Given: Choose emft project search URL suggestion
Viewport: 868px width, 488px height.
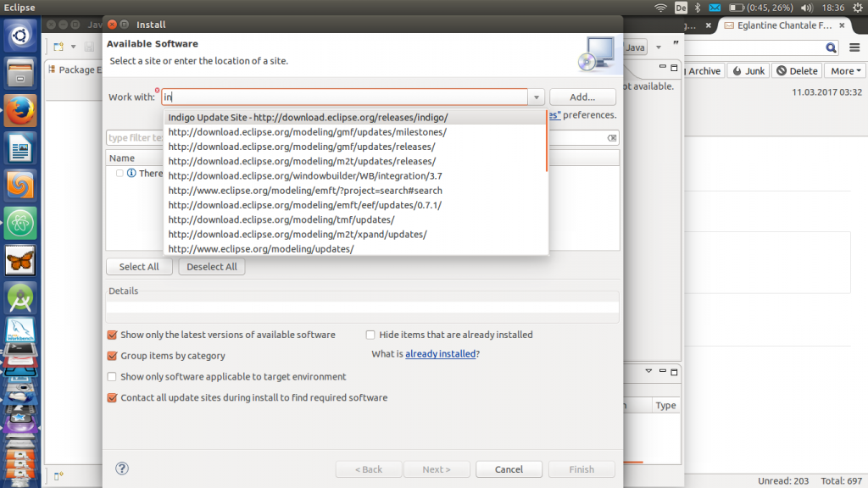Looking at the screenshot, I should click(355, 191).
